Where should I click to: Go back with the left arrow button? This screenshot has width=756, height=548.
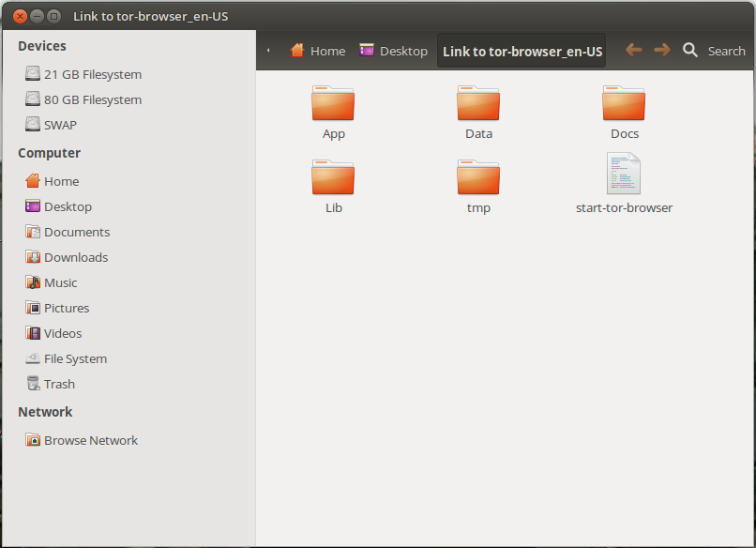[633, 50]
